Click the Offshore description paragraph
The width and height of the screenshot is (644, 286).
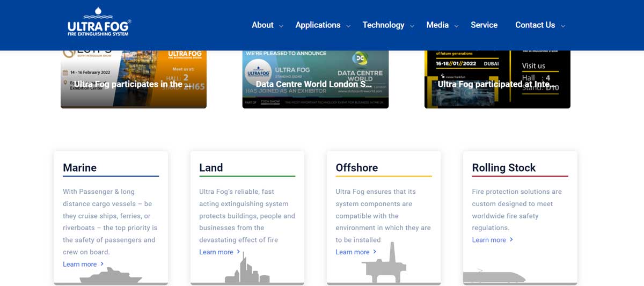(383, 216)
